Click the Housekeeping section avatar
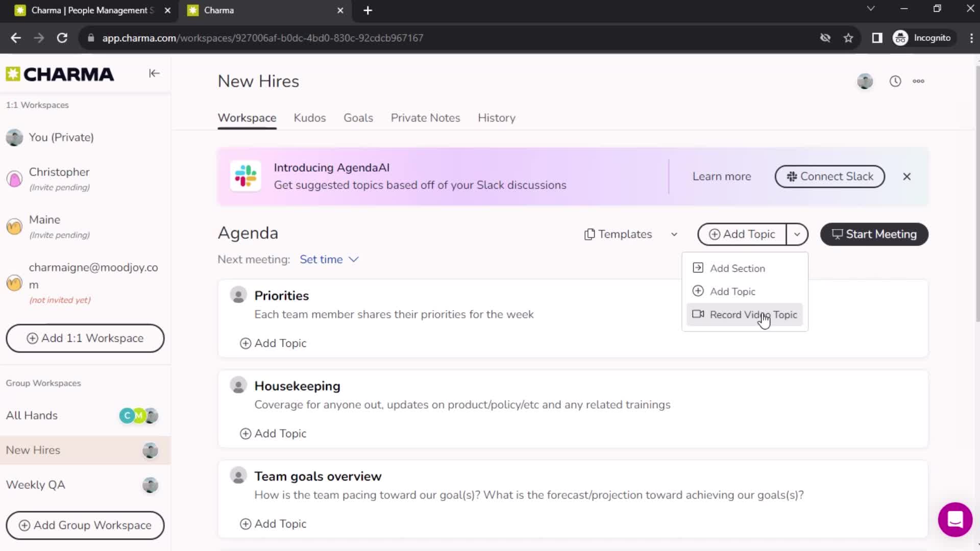This screenshot has height=551, width=980. (238, 385)
